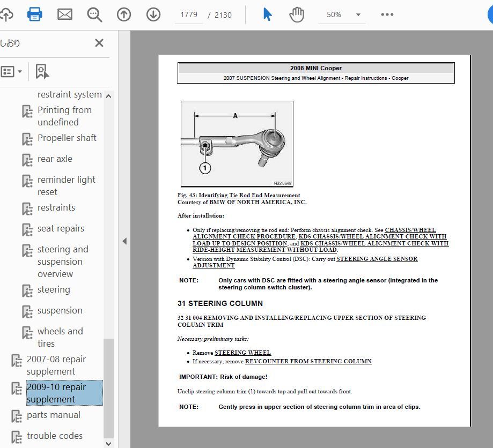The image size is (493, 448).
Task: Collapse the bookmarks pane with left arrow
Action: (125, 241)
